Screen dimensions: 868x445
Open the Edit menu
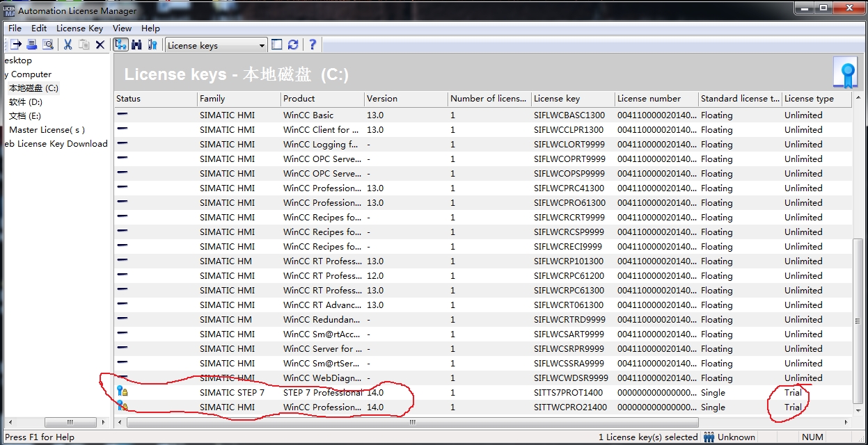pyautogui.click(x=39, y=29)
